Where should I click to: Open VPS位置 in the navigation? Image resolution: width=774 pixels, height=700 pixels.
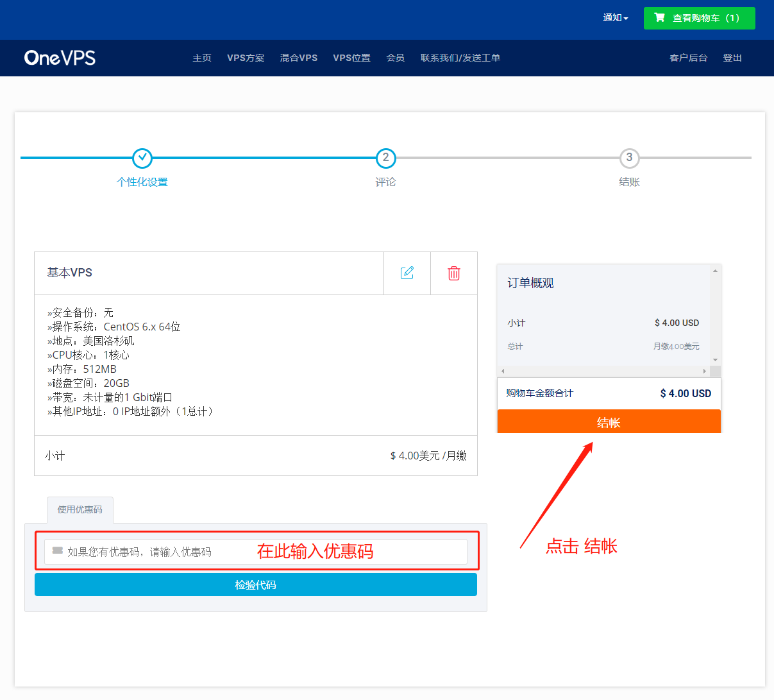(x=351, y=58)
